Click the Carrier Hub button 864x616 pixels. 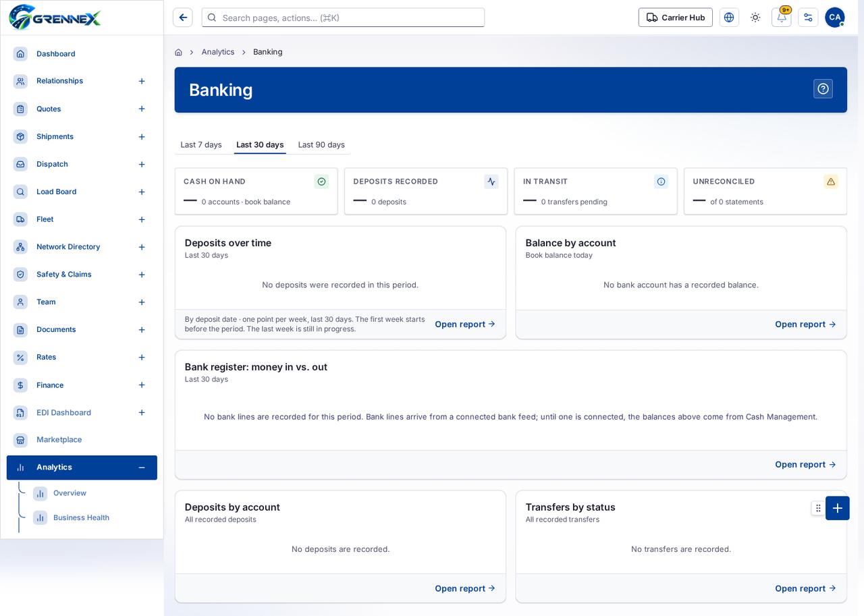point(676,18)
